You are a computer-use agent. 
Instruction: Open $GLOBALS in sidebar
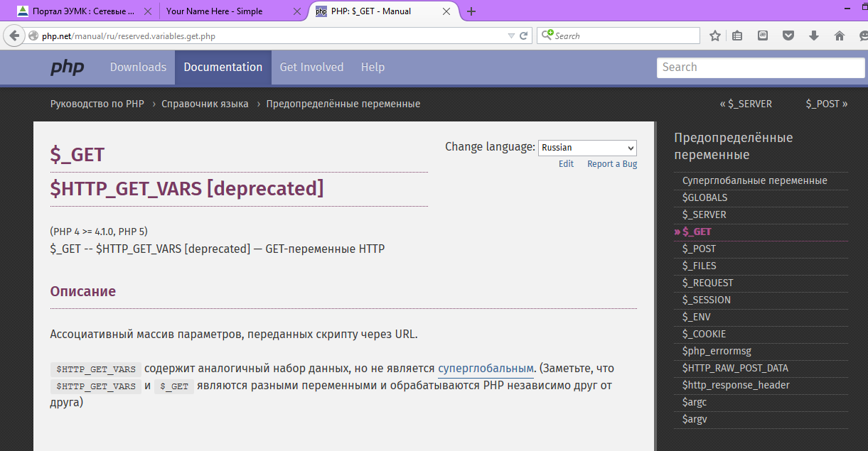tap(704, 197)
